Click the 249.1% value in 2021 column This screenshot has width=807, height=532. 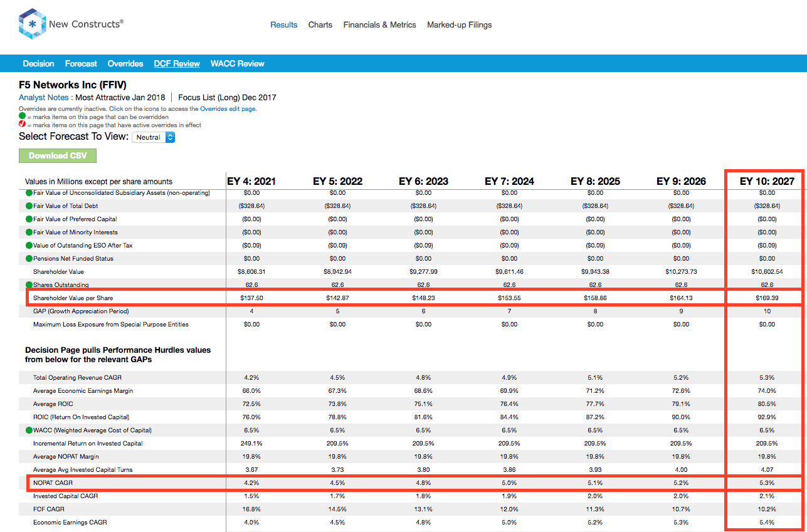tap(251, 443)
